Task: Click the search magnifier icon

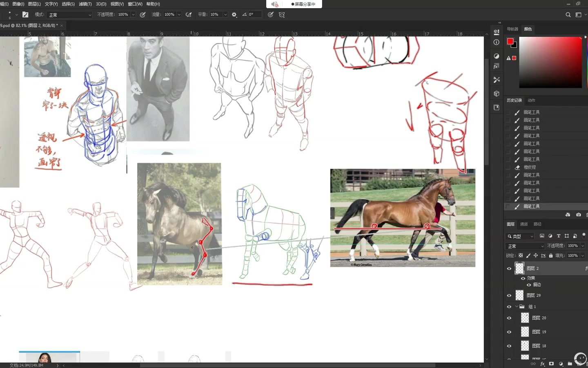Action: pyautogui.click(x=568, y=14)
